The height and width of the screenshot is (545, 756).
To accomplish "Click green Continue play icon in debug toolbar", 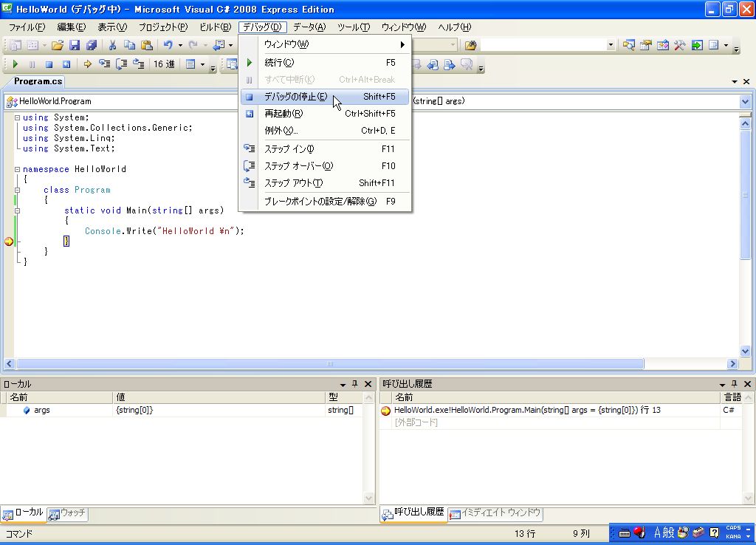I will 15,64.
